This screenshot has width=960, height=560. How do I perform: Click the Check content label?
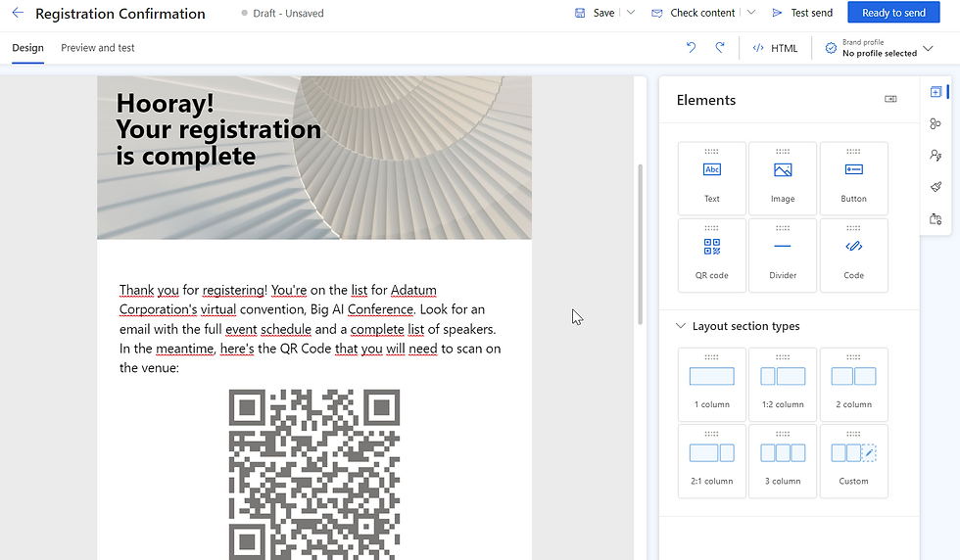coord(702,13)
